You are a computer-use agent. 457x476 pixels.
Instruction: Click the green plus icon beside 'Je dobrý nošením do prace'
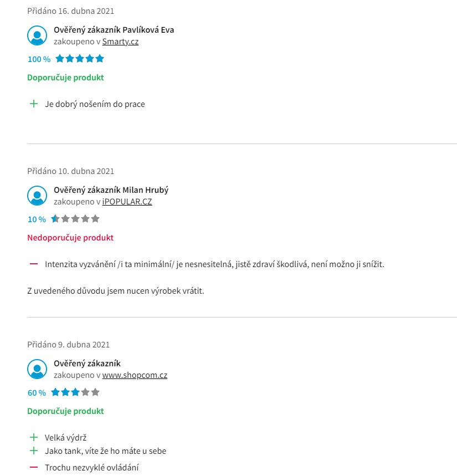pyautogui.click(x=34, y=104)
